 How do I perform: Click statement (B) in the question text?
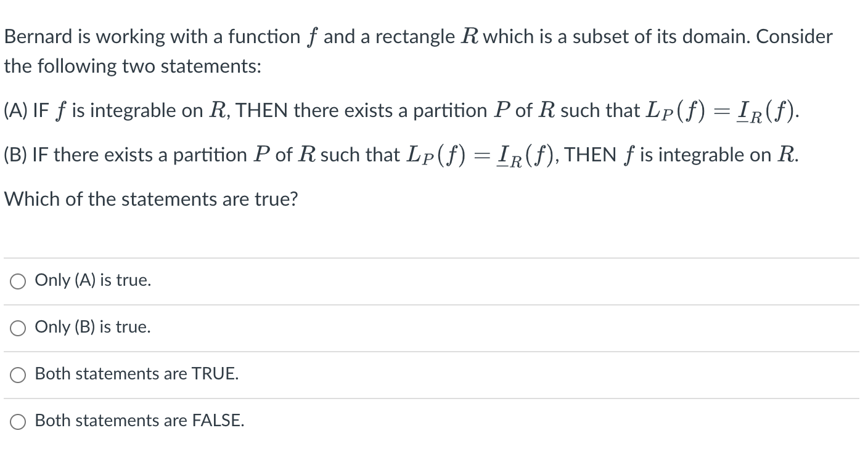pyautogui.click(x=401, y=155)
